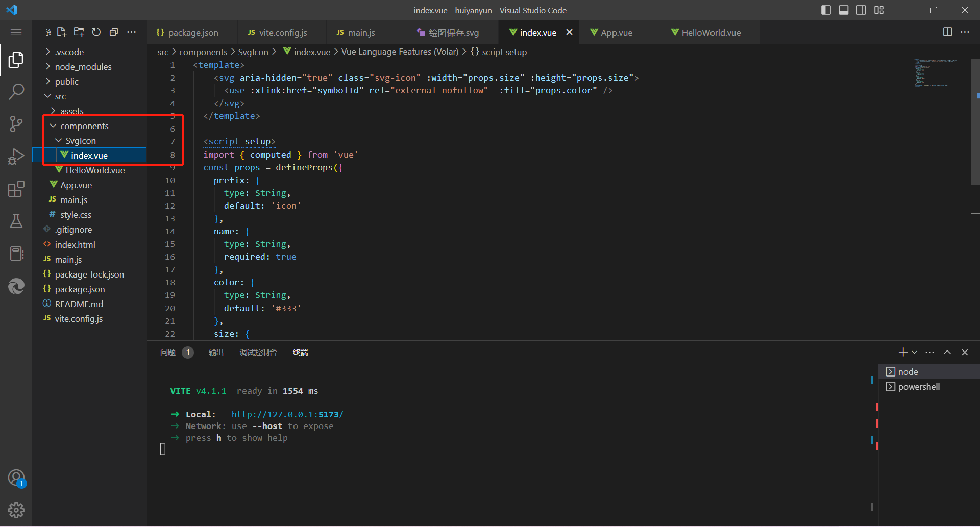Open the local URL http://127.0.0.1:5173/
The width and height of the screenshot is (980, 527).
(287, 414)
